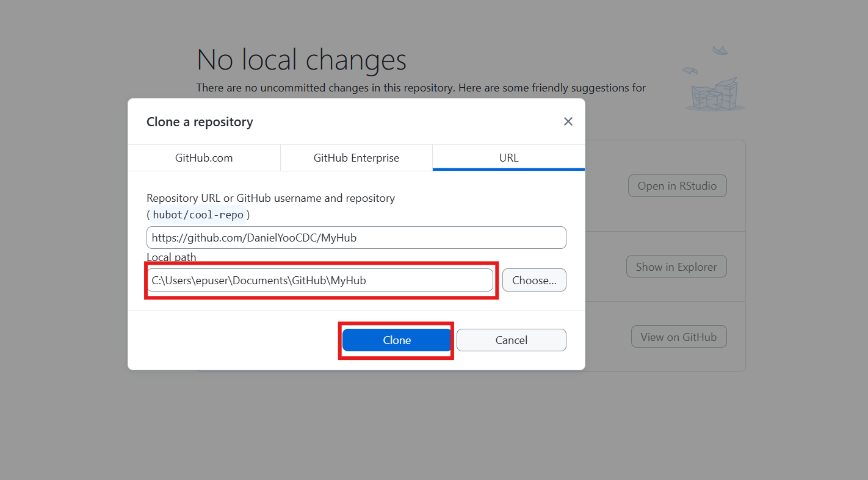Click the uncommitted changes description text
868x480 pixels.
(421, 88)
